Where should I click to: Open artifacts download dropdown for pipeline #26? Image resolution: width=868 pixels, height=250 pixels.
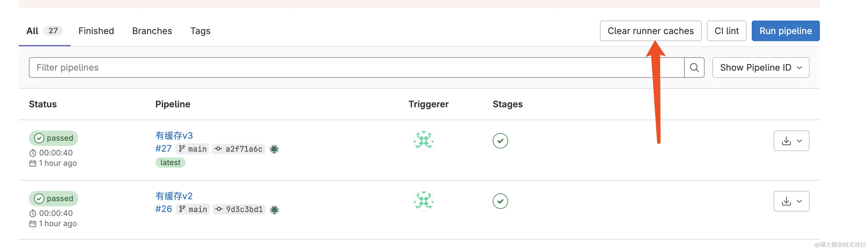(x=791, y=201)
